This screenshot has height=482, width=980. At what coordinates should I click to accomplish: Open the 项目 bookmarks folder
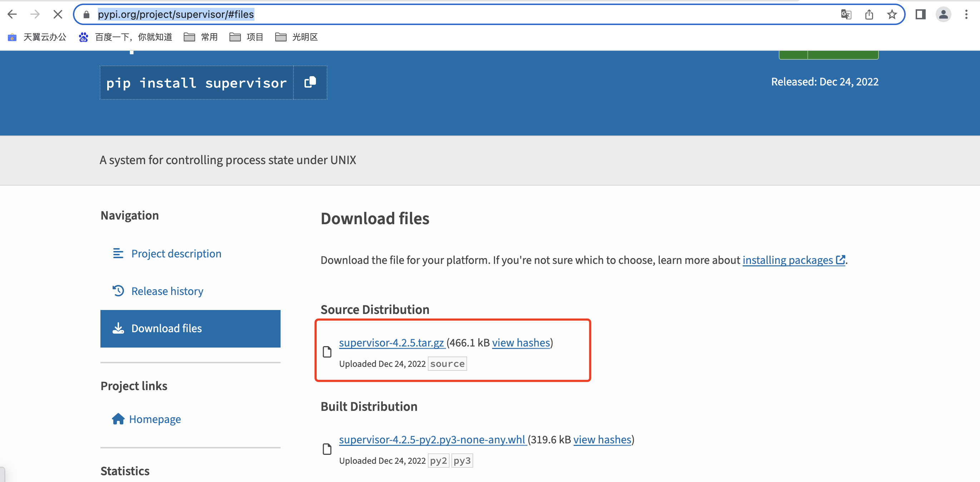247,37
